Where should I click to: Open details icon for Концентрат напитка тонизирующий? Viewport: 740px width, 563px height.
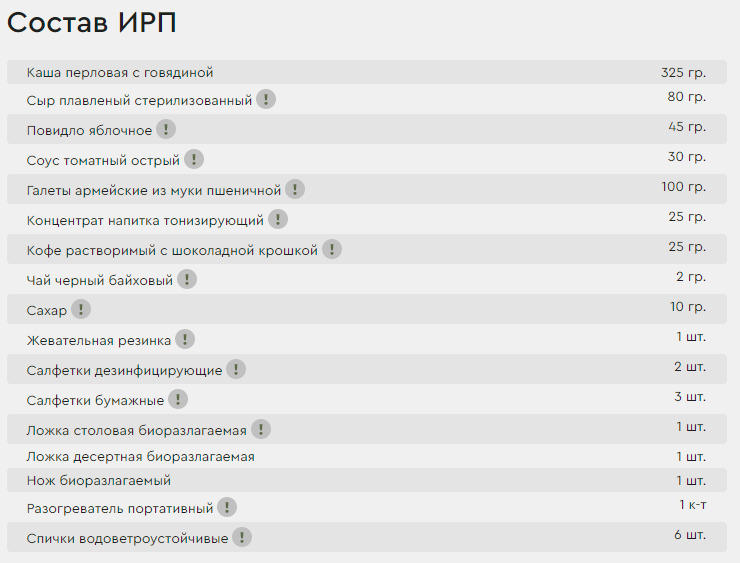(x=278, y=219)
